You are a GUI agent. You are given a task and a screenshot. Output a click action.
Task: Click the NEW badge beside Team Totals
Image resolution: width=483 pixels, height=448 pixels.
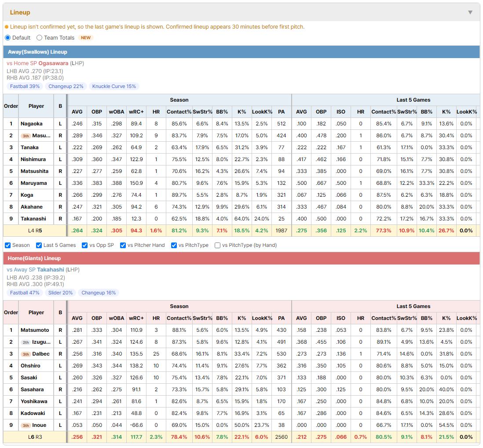86,37
